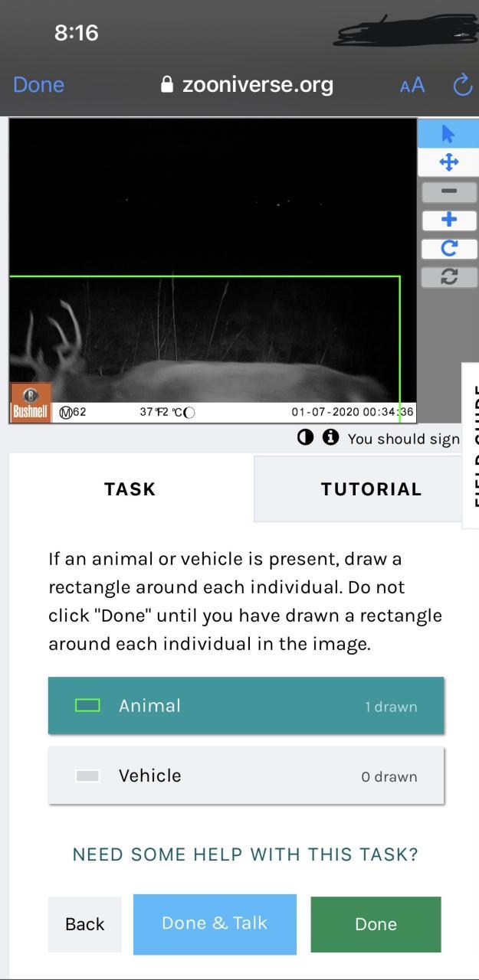Reset the image view with the refresh arrows icon

[449, 277]
